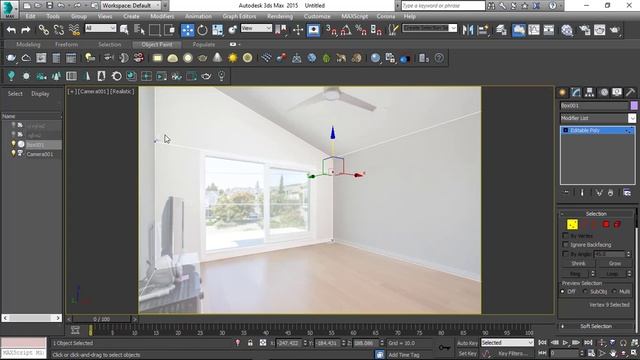Click the Box001 purple object color swatch

[634, 106]
